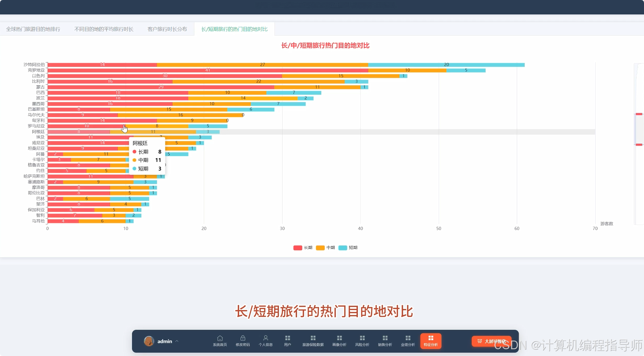Open 销售分析 from the dock

pyautogui.click(x=385, y=341)
